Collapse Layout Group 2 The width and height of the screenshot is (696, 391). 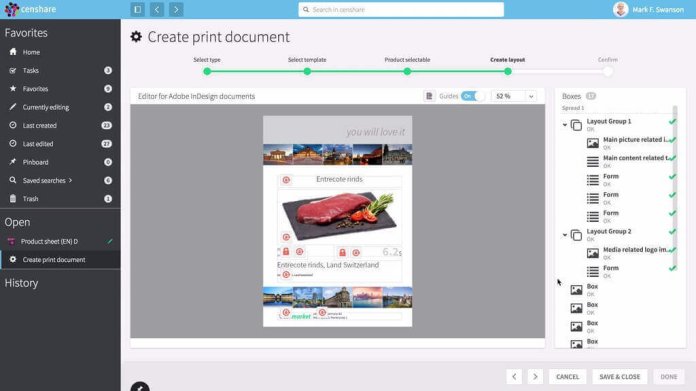(x=565, y=235)
